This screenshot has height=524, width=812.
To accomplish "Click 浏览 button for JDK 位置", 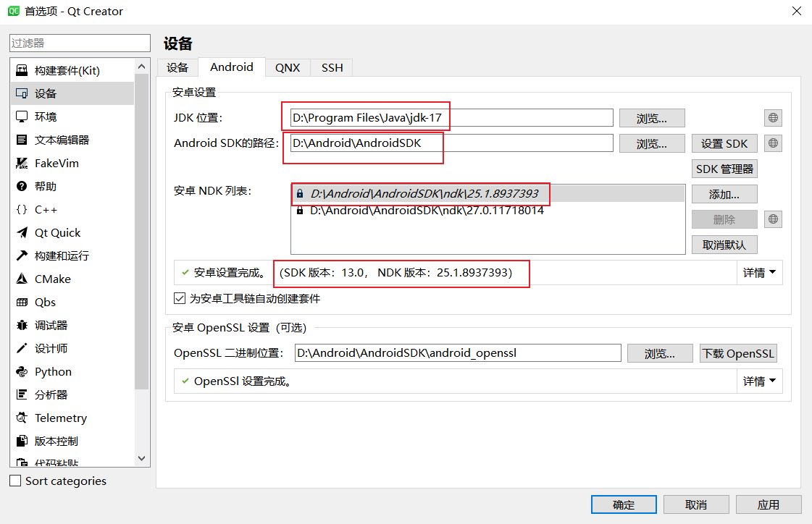I will click(652, 118).
